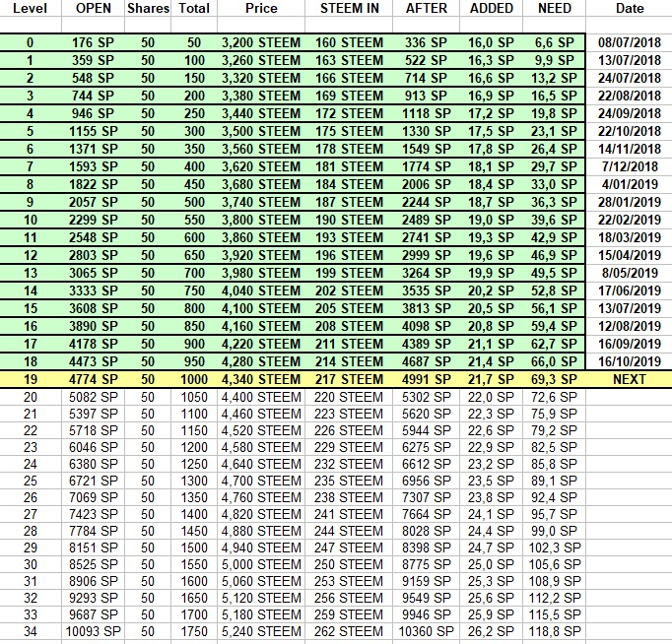Select the cell 4,340 STEEM

[x=261, y=379]
